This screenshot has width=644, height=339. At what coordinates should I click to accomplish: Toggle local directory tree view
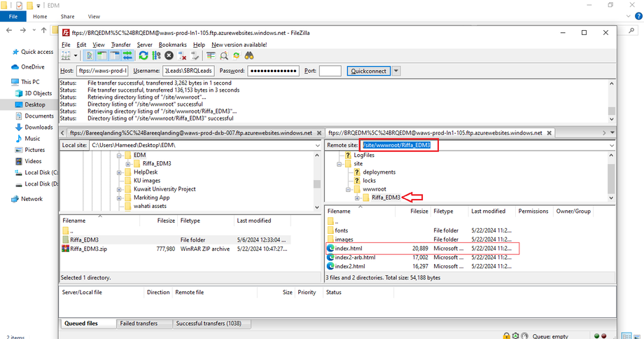click(x=101, y=55)
